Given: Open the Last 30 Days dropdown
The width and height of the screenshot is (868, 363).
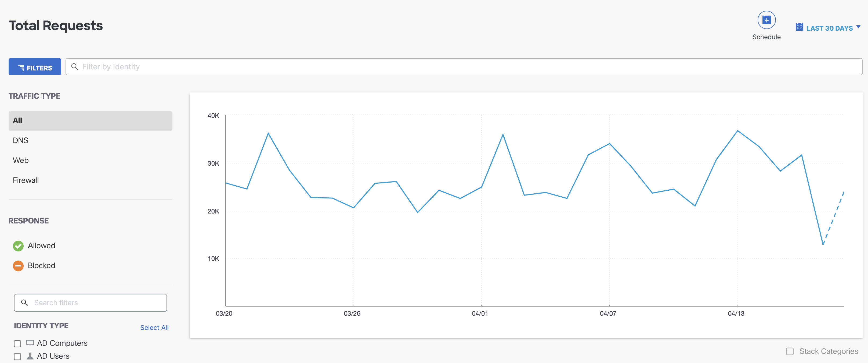Looking at the screenshot, I should click(828, 28).
